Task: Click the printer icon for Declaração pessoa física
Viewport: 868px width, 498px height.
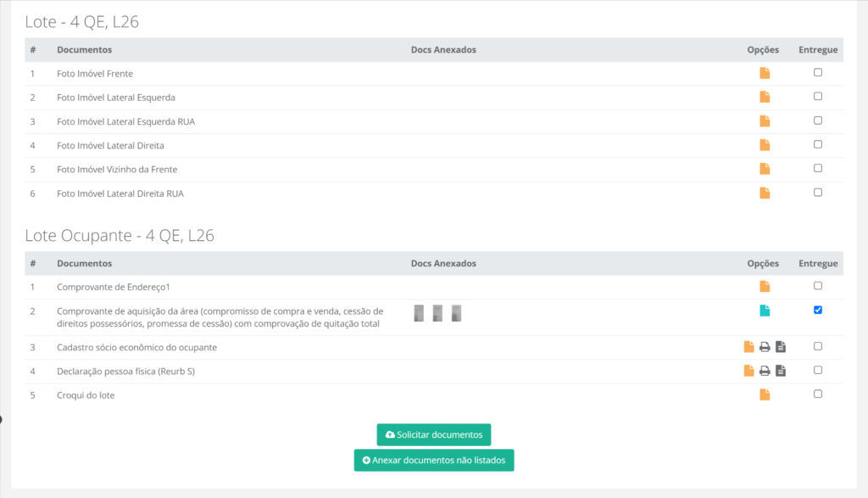Action: tap(765, 371)
